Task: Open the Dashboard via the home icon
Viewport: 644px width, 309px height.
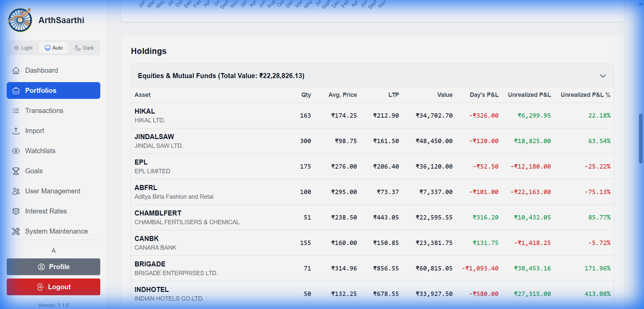Action: [16, 70]
